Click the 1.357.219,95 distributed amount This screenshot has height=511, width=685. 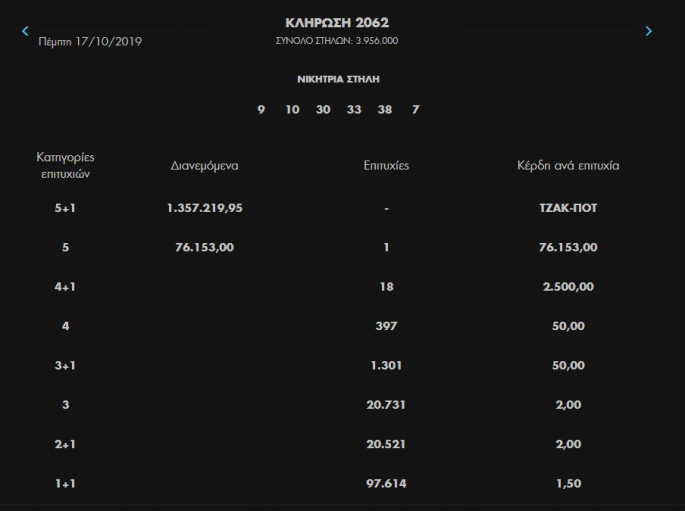(204, 208)
